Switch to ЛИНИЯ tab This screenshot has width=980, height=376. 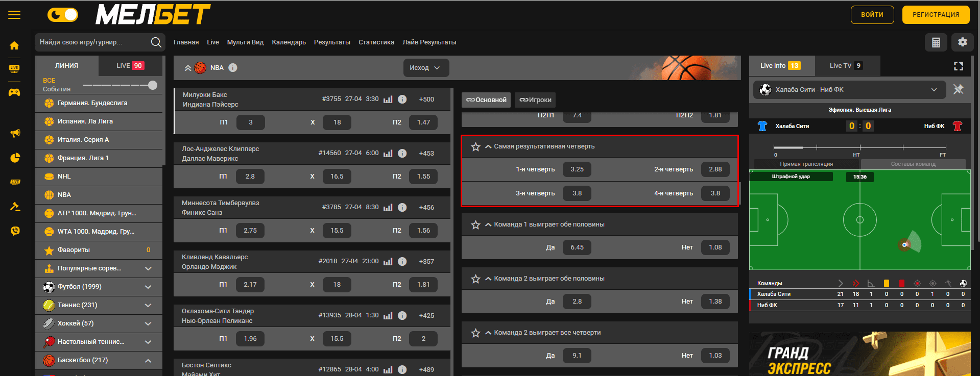click(66, 66)
